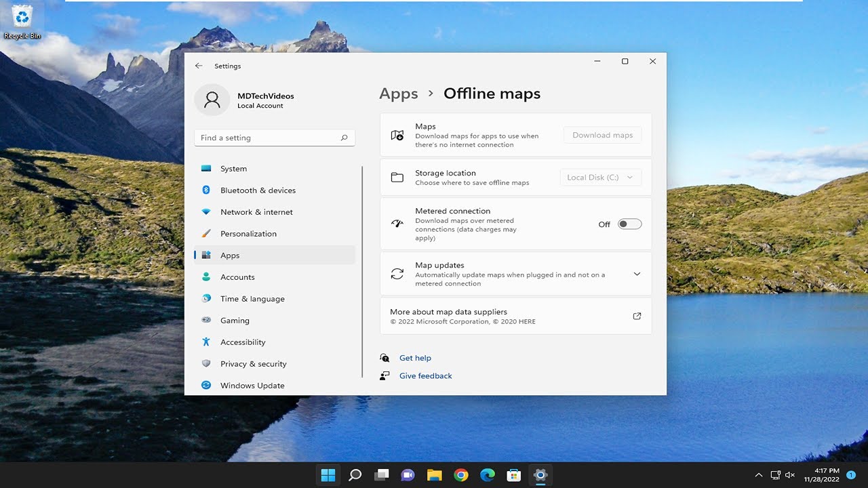Click the Accessibility figure icon
Screen dimensions: 868x488
pos(206,342)
